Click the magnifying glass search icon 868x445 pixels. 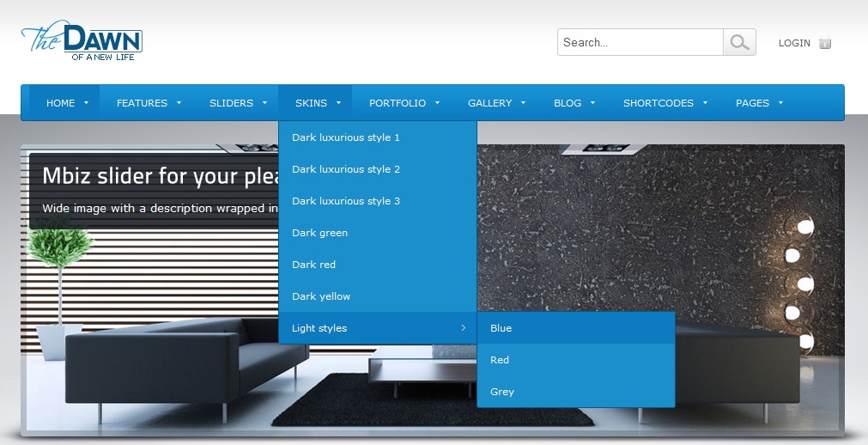739,42
